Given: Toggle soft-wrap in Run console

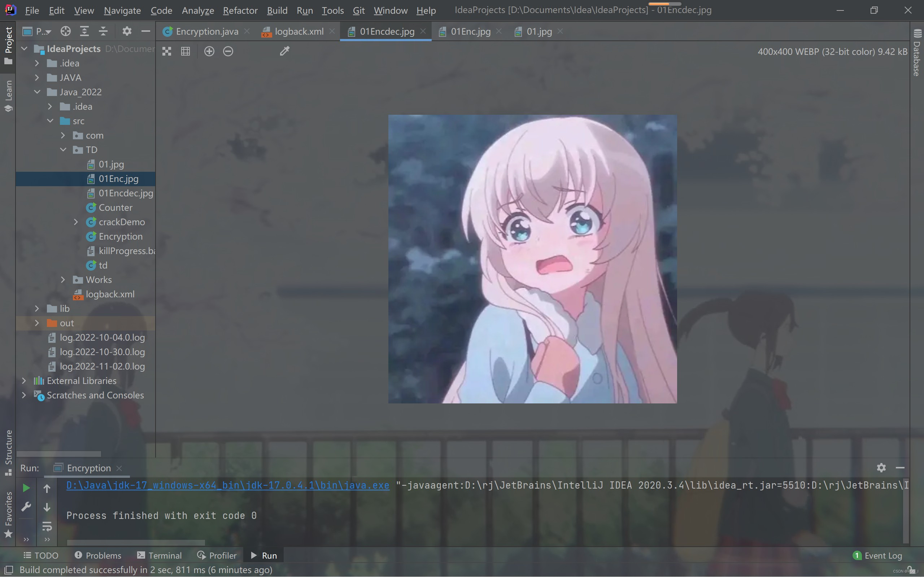Looking at the screenshot, I should click(47, 526).
